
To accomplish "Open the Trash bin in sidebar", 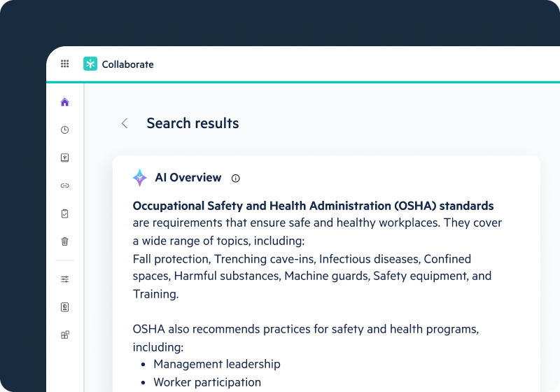I will (65, 241).
